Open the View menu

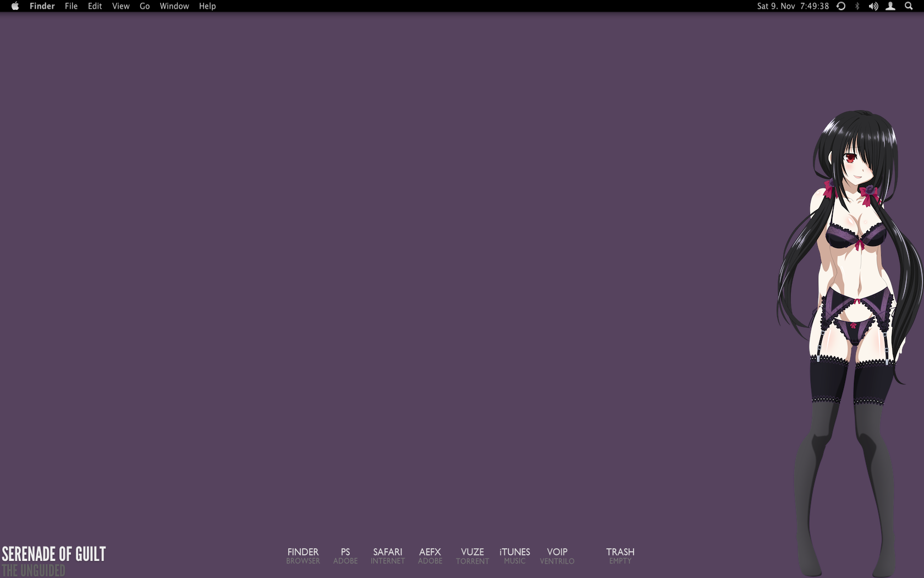coord(120,6)
